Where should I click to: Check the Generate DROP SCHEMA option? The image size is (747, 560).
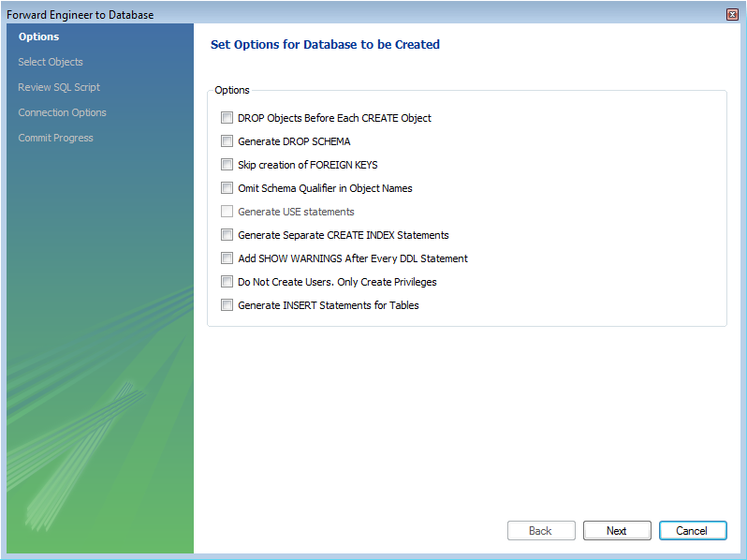(x=227, y=141)
